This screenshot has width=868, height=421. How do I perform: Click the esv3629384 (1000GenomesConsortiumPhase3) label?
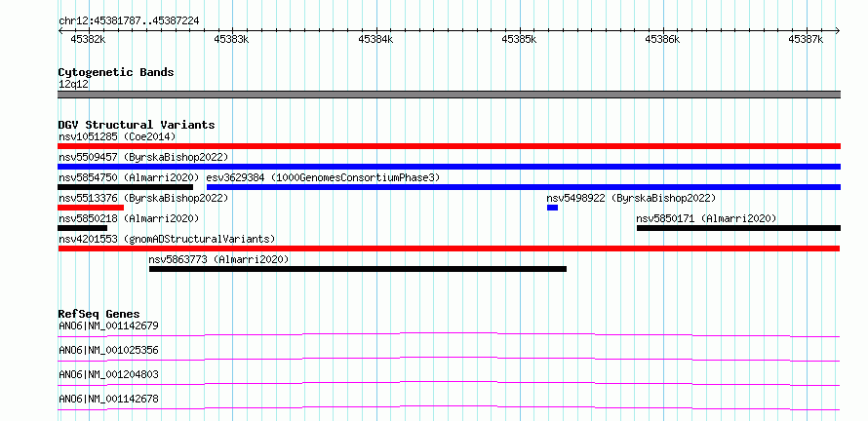[323, 177]
